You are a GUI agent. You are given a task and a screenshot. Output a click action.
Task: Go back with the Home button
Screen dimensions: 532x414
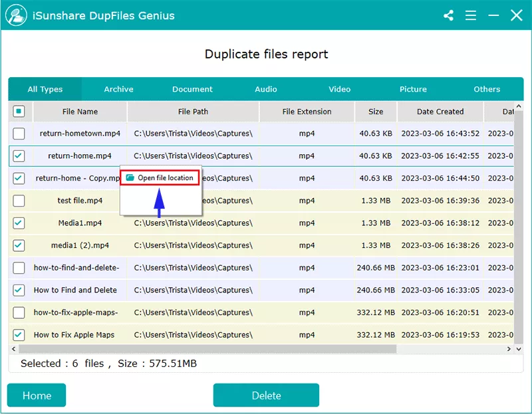click(x=37, y=395)
